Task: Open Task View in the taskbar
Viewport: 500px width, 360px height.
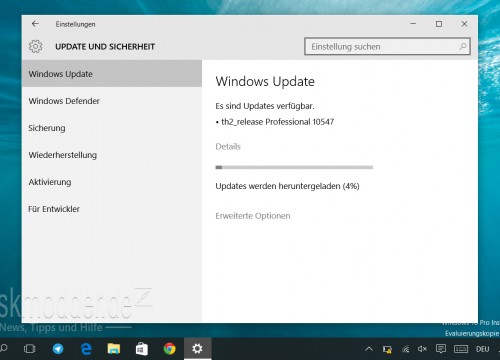Action: pos(29,349)
